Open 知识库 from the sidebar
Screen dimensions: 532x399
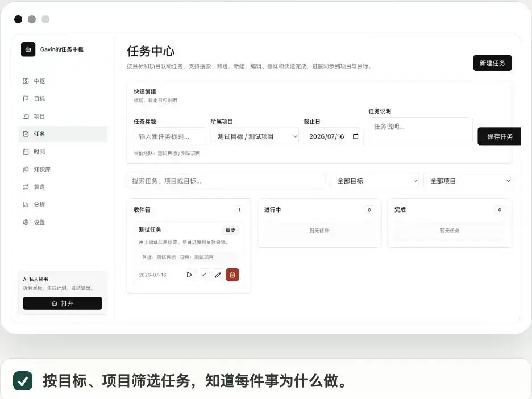pos(63,169)
